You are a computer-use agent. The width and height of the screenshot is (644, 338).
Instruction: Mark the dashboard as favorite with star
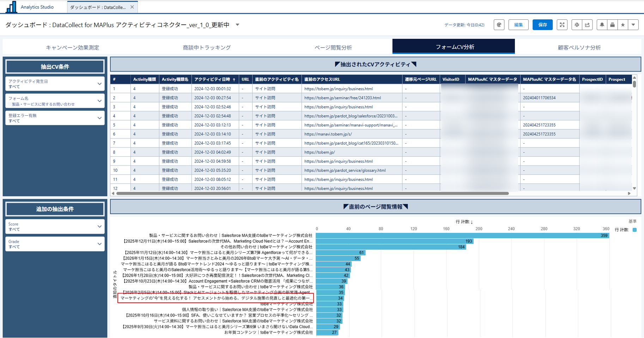pos(623,25)
